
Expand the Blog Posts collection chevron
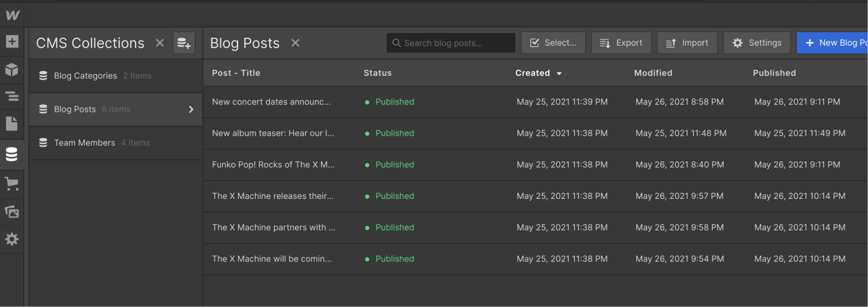point(191,109)
